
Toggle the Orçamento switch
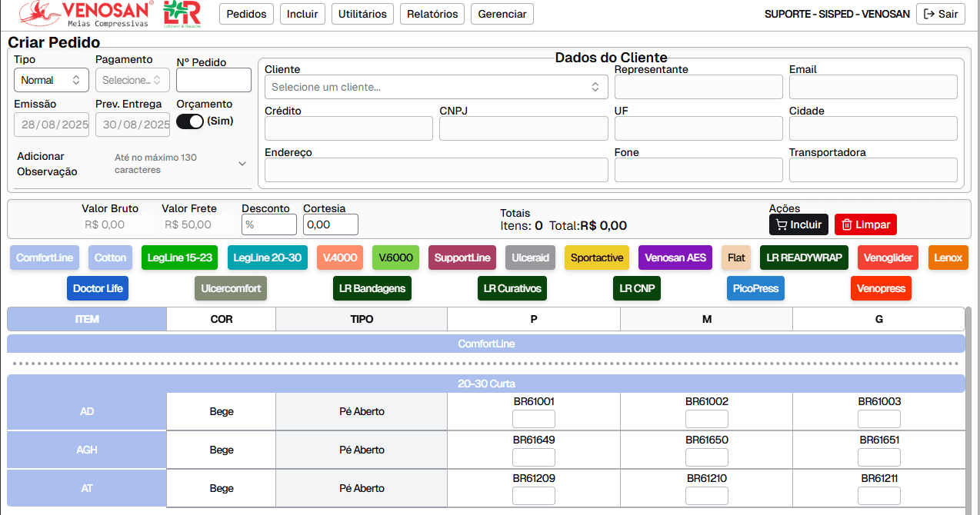[190, 121]
